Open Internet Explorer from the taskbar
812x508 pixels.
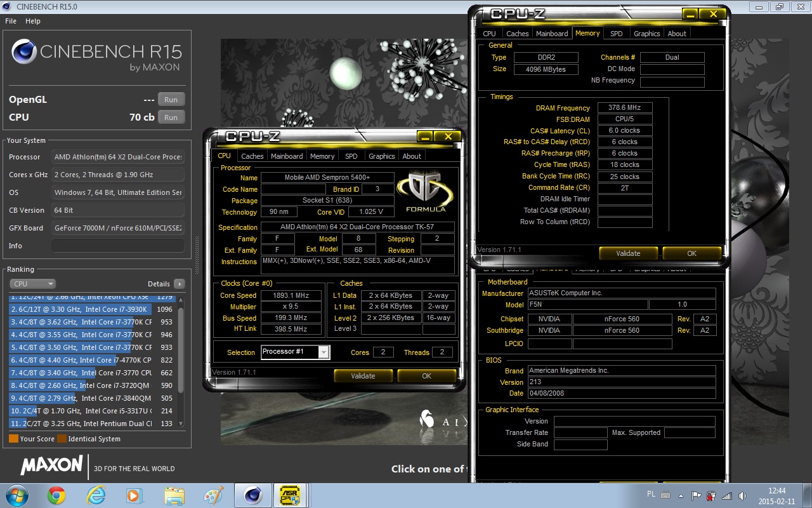[x=96, y=495]
